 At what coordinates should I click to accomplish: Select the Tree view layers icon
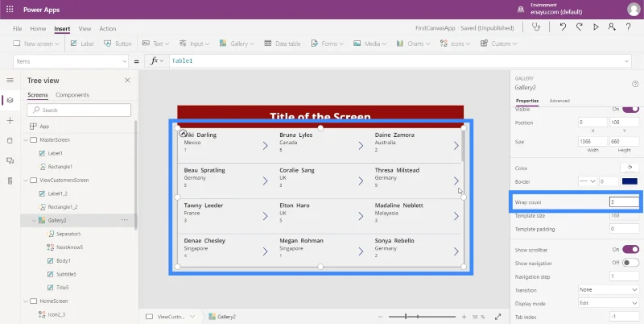click(10, 100)
